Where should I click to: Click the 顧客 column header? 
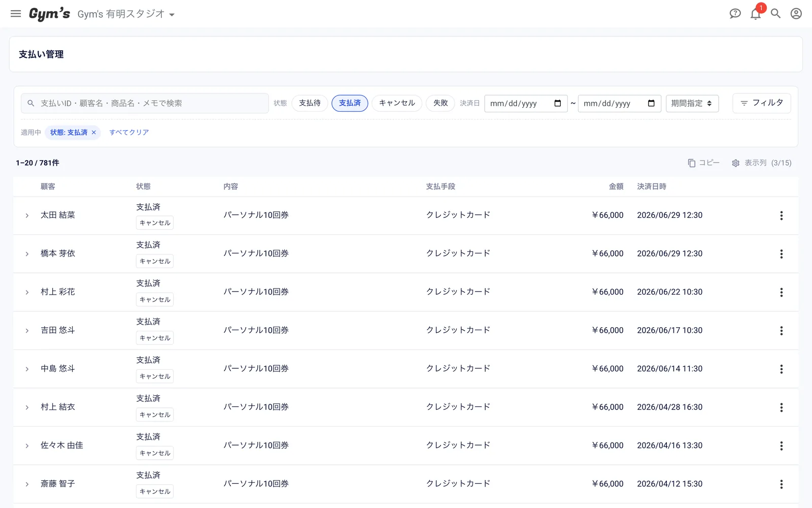[x=48, y=186]
